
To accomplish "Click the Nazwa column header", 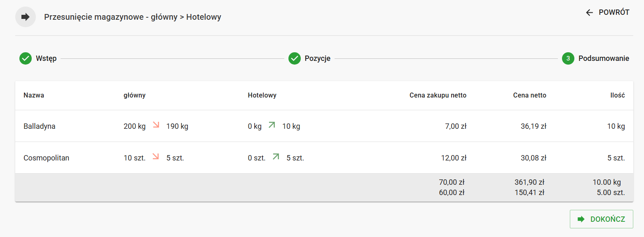I will tap(34, 95).
